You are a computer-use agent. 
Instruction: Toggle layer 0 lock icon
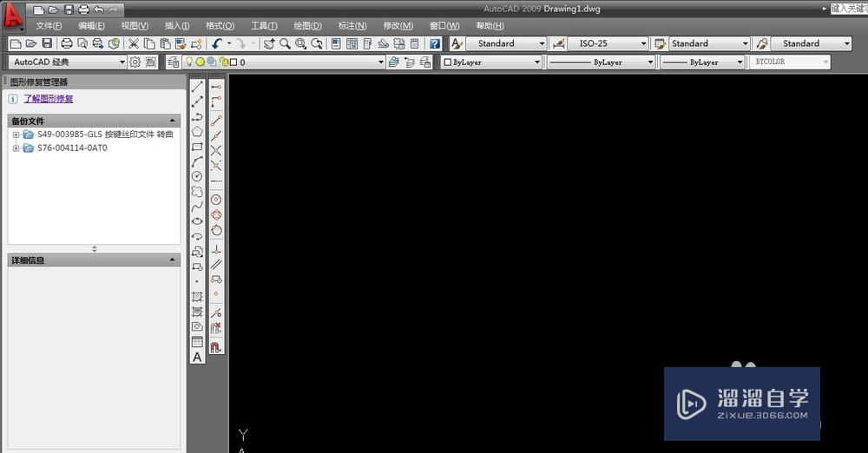(223, 62)
